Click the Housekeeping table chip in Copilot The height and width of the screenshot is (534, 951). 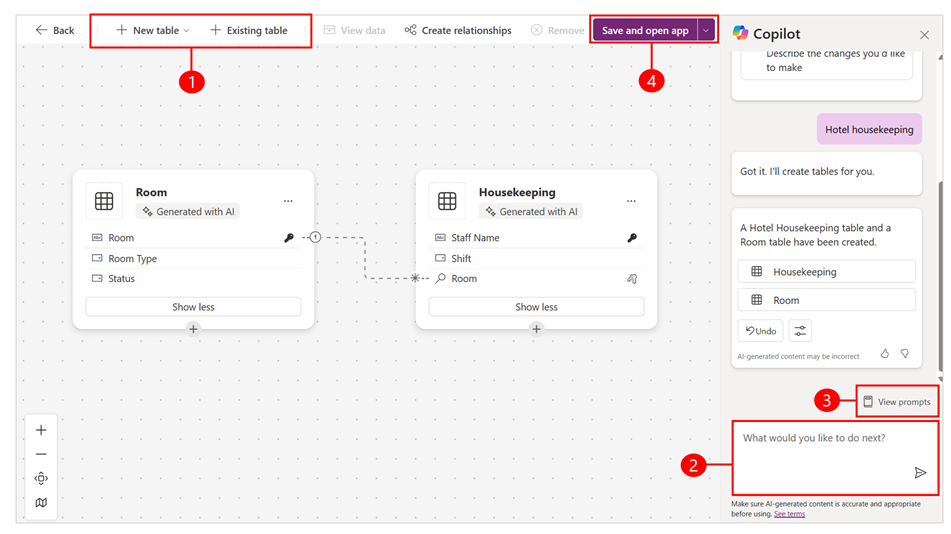point(827,272)
